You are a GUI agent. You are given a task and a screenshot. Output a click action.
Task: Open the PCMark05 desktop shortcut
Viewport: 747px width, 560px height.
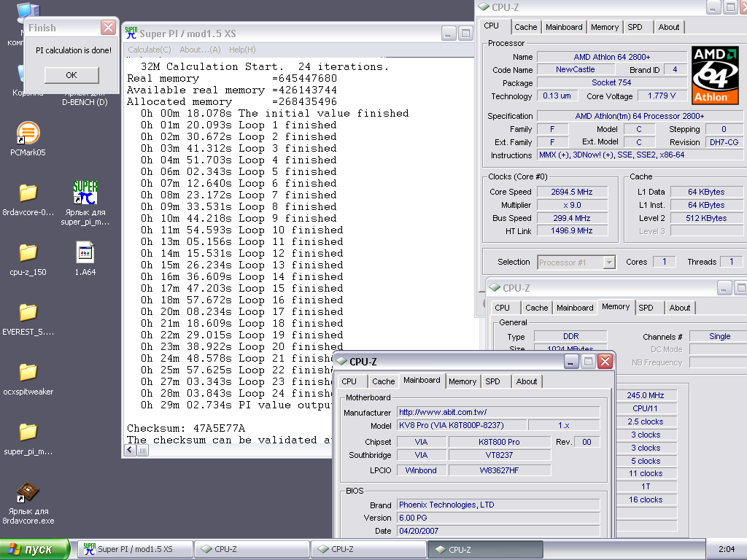tap(28, 133)
